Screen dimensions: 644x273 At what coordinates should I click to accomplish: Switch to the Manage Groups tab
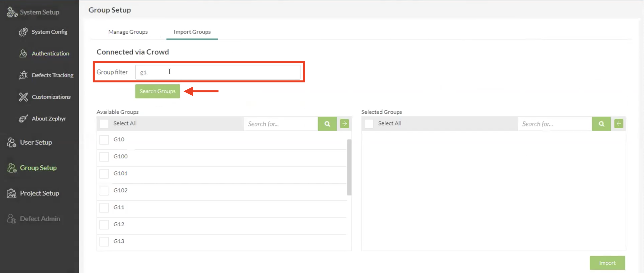(128, 32)
